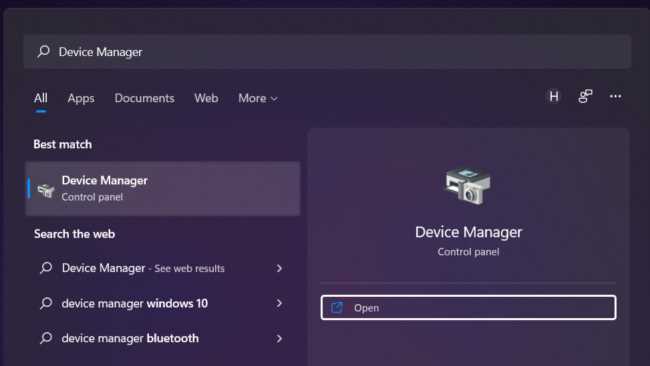The image size is (650, 366).
Task: Switch to the Apps tab
Action: (x=81, y=98)
